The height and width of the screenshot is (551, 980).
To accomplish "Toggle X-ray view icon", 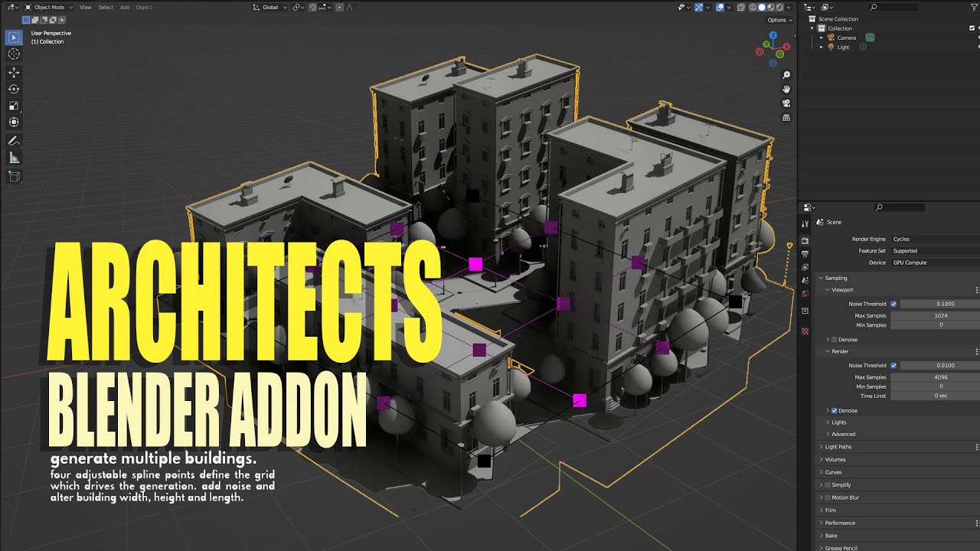I will point(741,8).
